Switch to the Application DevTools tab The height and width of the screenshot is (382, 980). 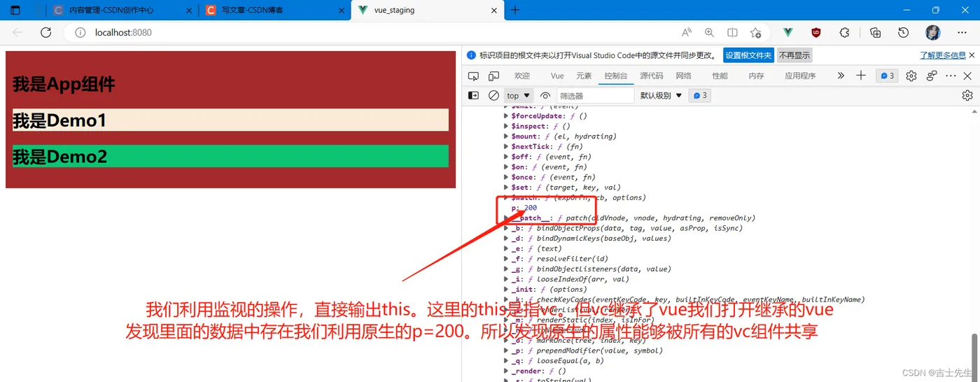click(x=800, y=76)
